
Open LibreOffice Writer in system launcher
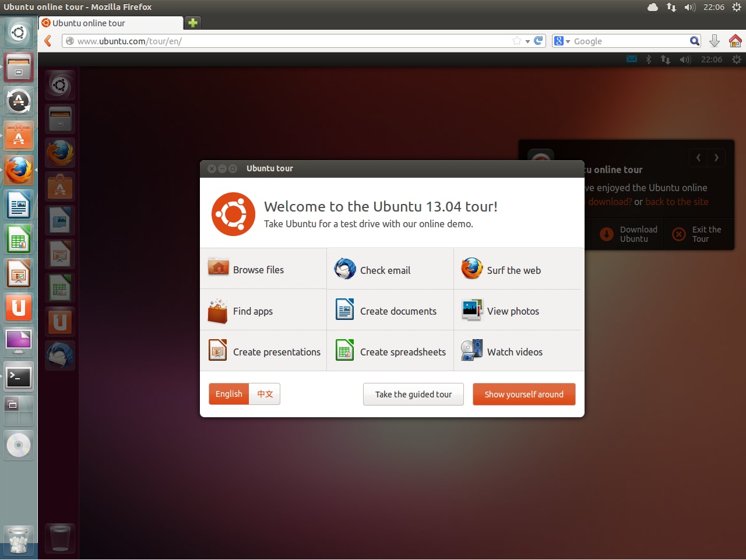pyautogui.click(x=19, y=205)
